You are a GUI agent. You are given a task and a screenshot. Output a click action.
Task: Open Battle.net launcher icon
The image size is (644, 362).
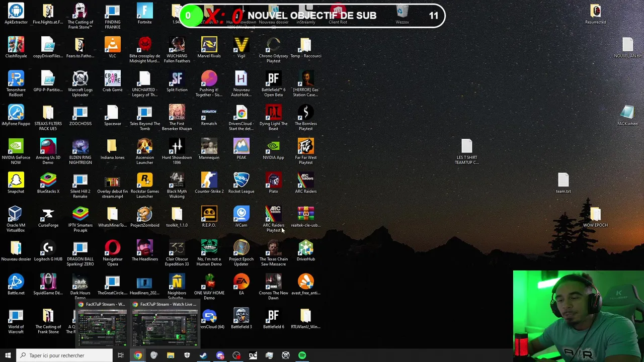point(16,284)
